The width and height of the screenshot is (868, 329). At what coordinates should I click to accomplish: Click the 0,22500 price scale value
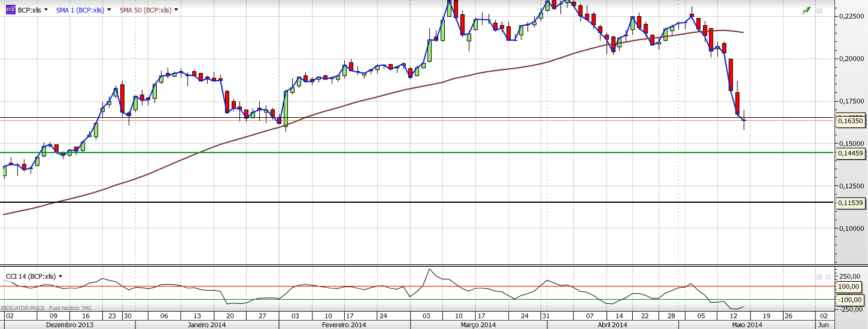click(851, 16)
